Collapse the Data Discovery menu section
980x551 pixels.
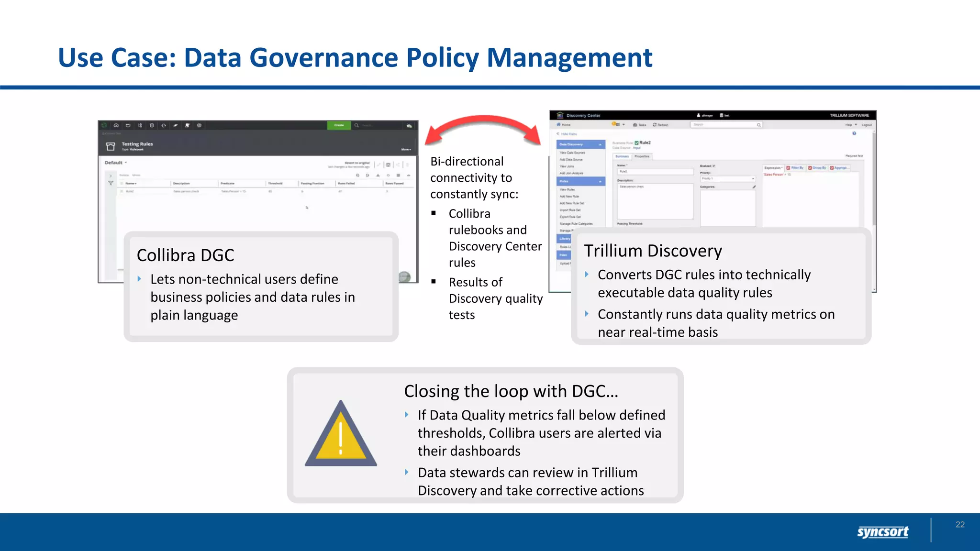click(x=581, y=144)
